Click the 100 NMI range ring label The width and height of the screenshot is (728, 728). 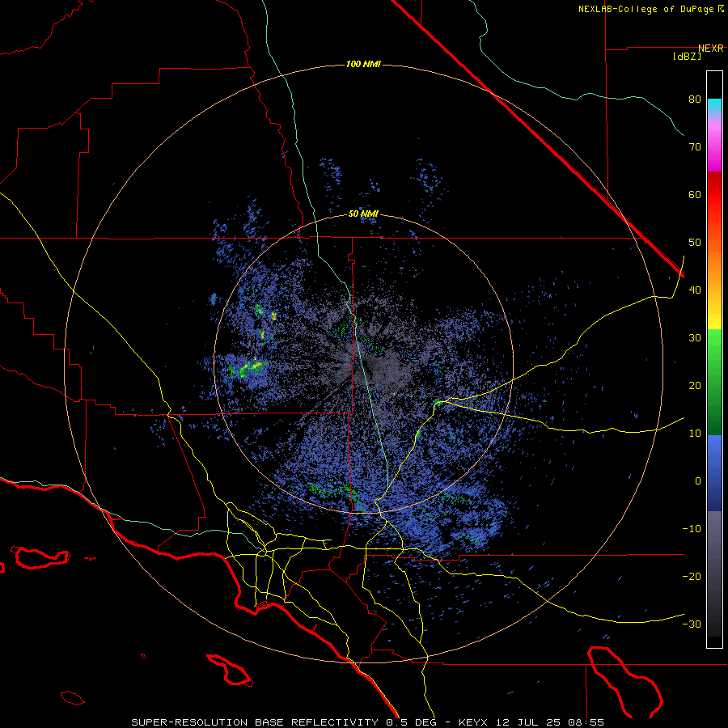363,64
